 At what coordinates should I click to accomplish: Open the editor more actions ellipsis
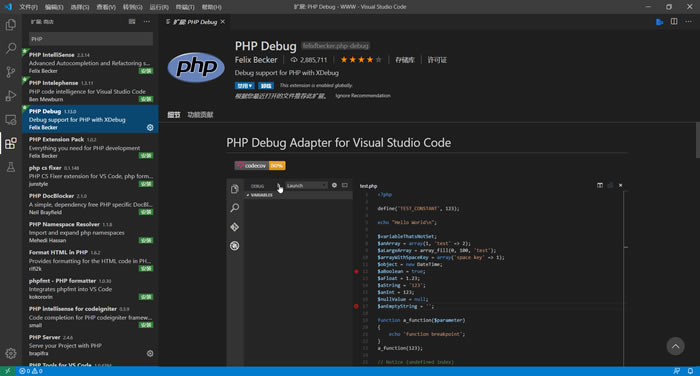coord(688,21)
